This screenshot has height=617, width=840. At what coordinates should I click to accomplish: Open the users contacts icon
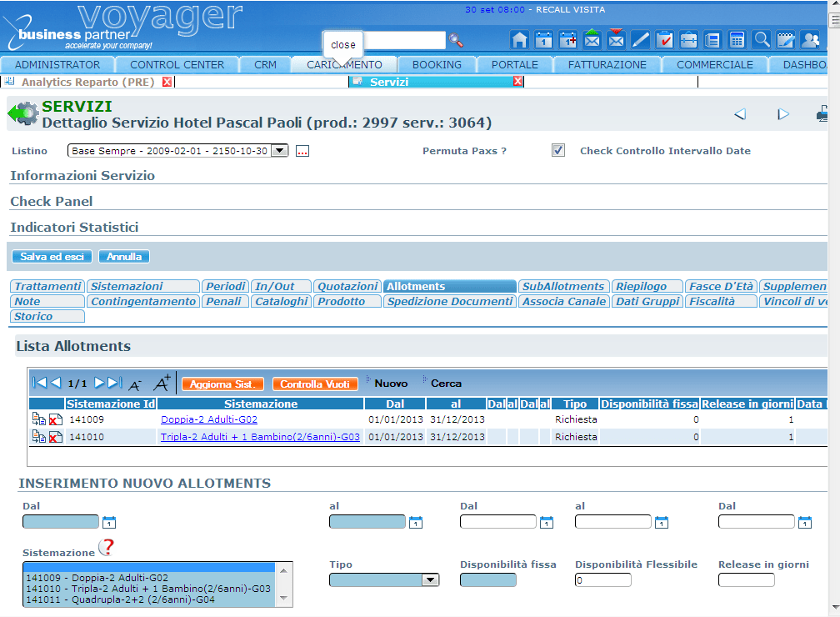point(810,40)
